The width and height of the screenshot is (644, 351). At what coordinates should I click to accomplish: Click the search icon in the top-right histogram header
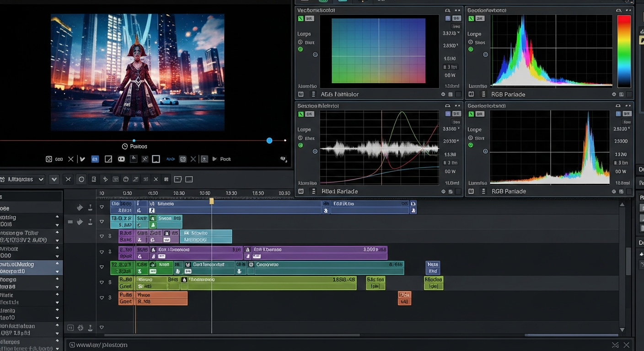click(x=618, y=10)
